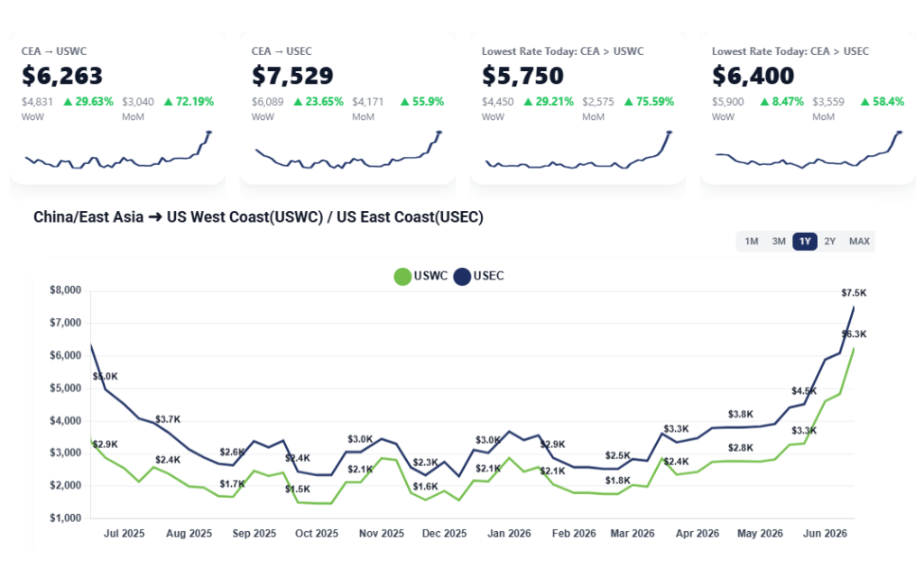The height and width of the screenshot is (568, 924).
Task: Click the $6,400 lowest rate value
Action: click(753, 76)
